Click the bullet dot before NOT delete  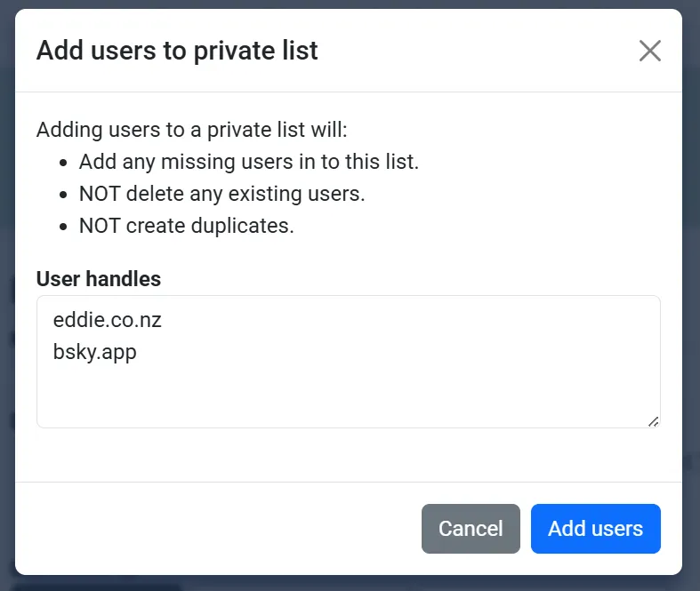tap(63, 195)
